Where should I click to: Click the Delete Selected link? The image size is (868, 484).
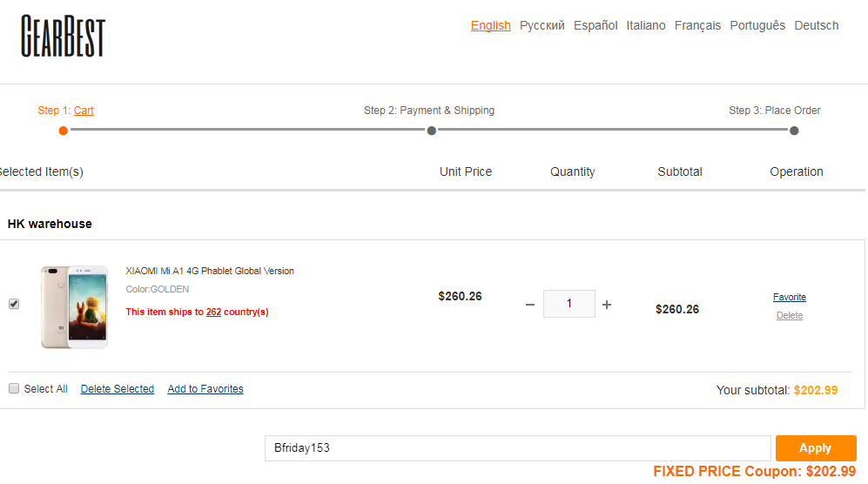(118, 389)
